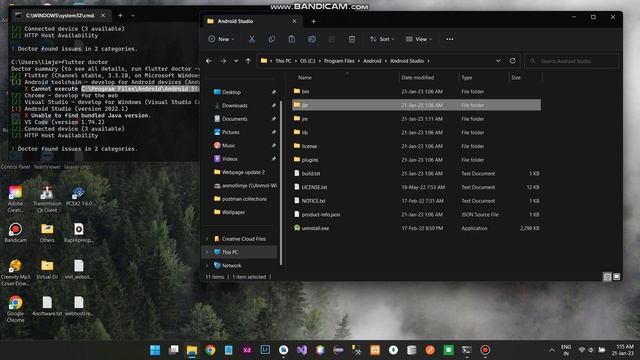Open Webpage update 2 folder in sidebar
This screenshot has width=640, height=360.
pos(241,172)
